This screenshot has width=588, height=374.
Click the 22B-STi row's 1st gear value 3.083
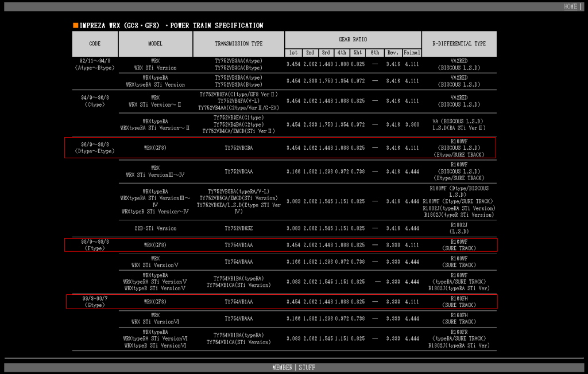[293, 228]
